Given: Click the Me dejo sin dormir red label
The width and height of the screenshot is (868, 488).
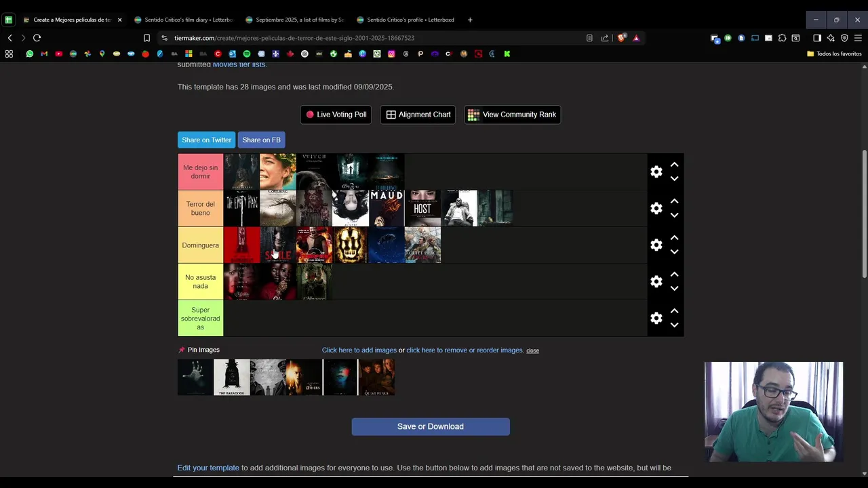Looking at the screenshot, I should tap(200, 172).
